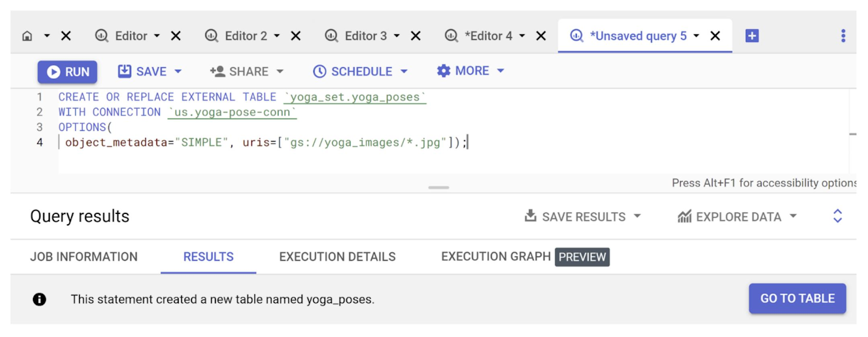Image resolution: width=868 pixels, height=337 pixels.
Task: Open the Editor tab dropdown arrow
Action: pyautogui.click(x=157, y=36)
